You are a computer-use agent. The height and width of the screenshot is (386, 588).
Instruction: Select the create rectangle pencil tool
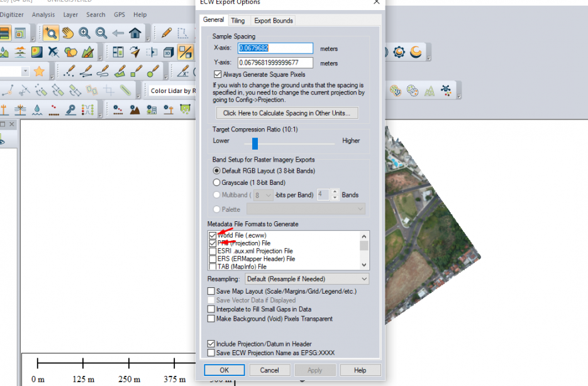(136, 71)
